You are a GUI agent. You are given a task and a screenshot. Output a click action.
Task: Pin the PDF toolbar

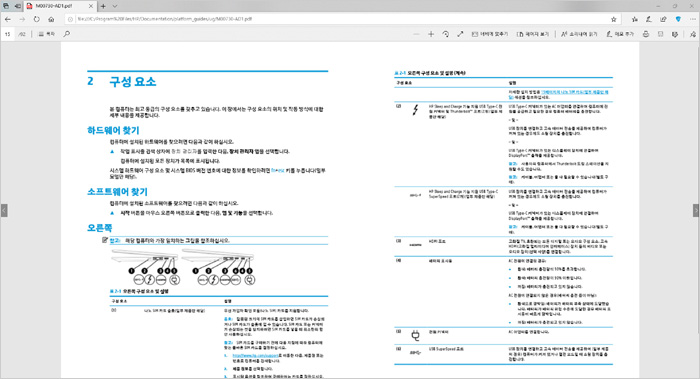click(693, 34)
